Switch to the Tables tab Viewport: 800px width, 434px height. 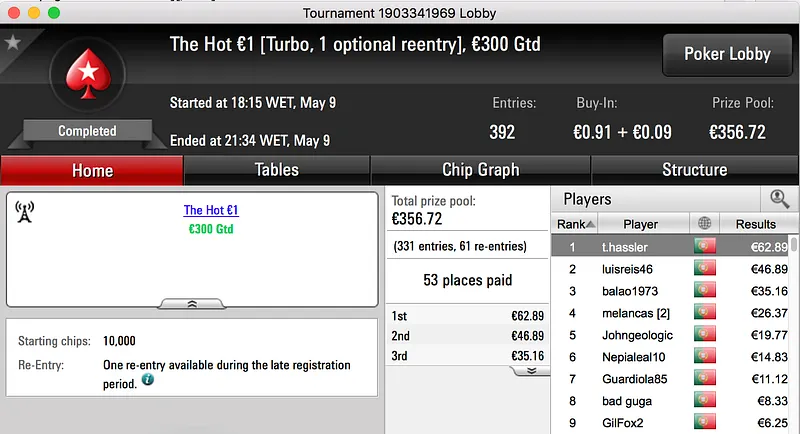click(x=277, y=170)
